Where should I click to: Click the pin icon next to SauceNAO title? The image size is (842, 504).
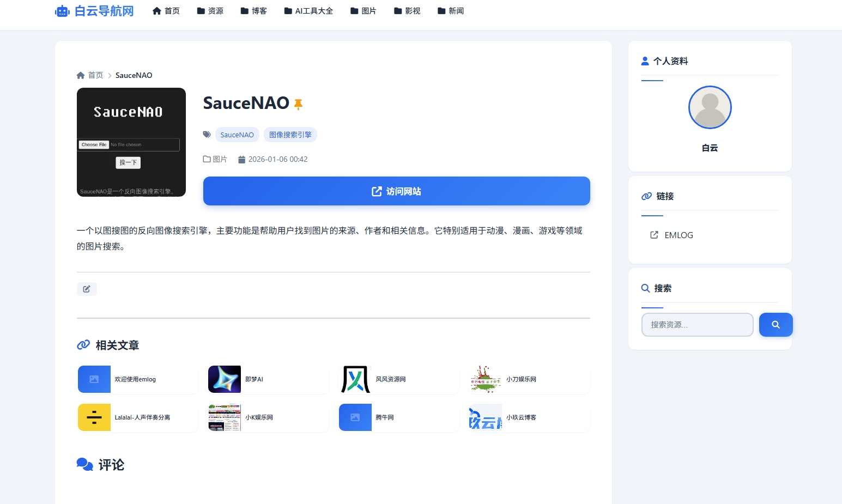point(298,104)
